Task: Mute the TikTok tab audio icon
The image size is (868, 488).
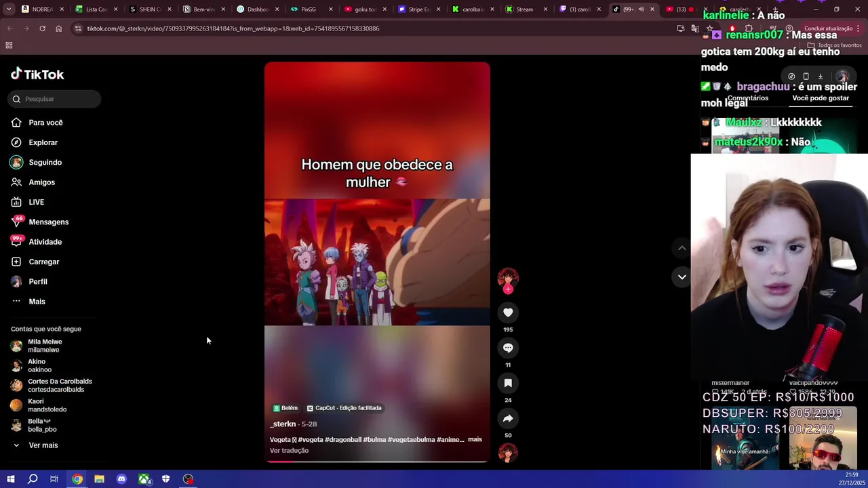Action: [x=642, y=9]
